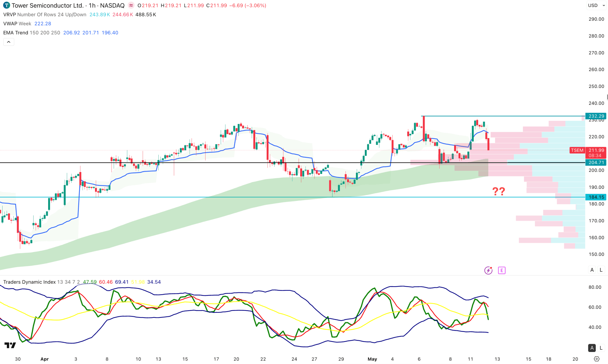Select the red question marks annotation
Screen dimensions: 608x364
[x=498, y=191]
